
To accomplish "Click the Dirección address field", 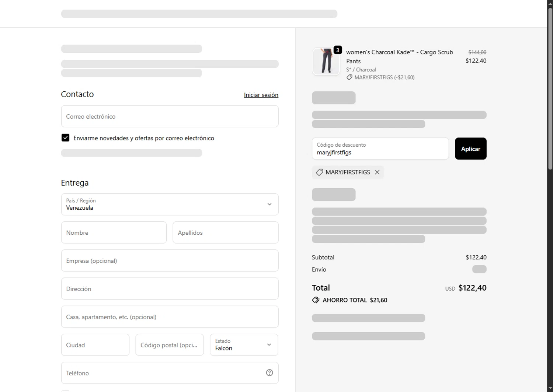I will (x=170, y=289).
